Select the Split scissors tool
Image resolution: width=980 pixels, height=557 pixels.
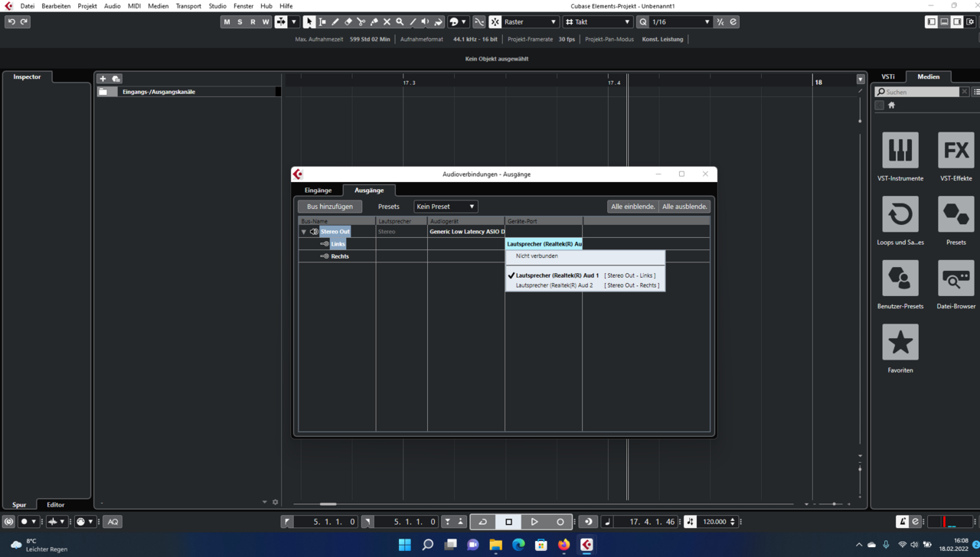(361, 22)
